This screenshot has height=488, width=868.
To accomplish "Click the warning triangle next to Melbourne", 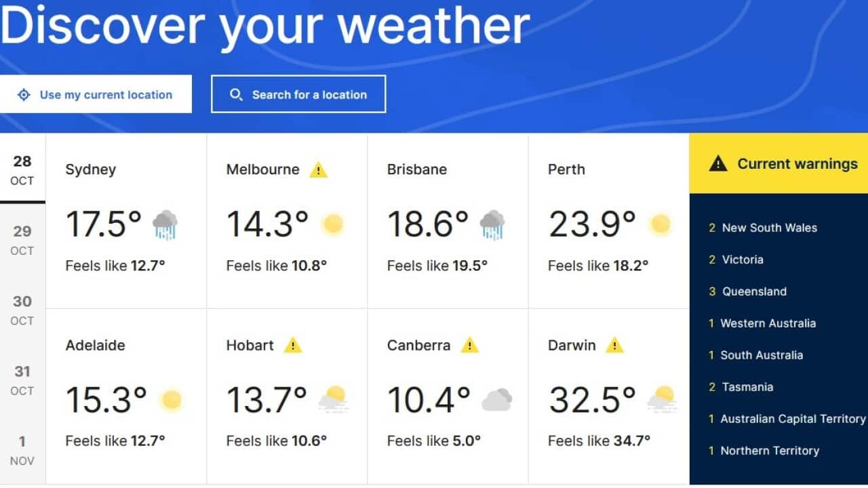I will (x=317, y=169).
